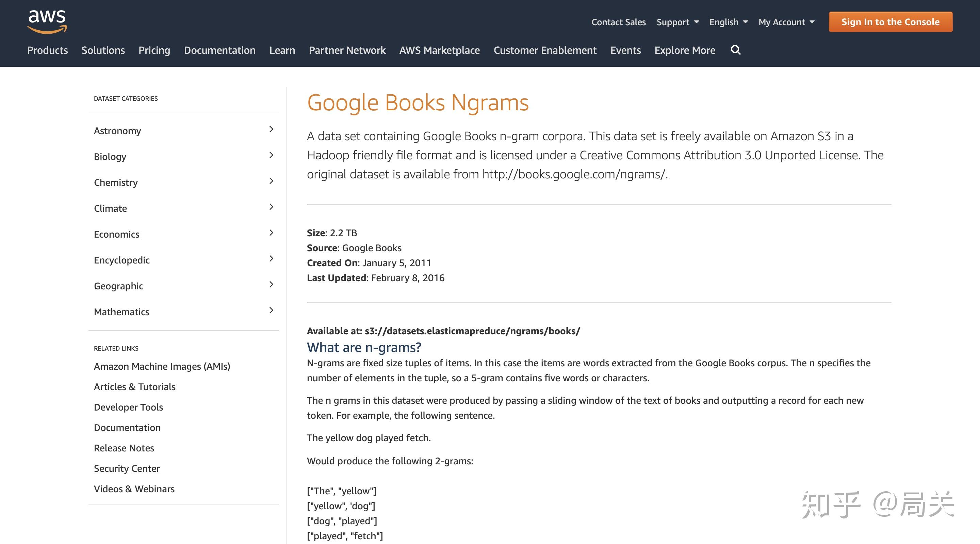Image resolution: width=980 pixels, height=544 pixels.
Task: Go to the Pricing menu item
Action: [154, 50]
